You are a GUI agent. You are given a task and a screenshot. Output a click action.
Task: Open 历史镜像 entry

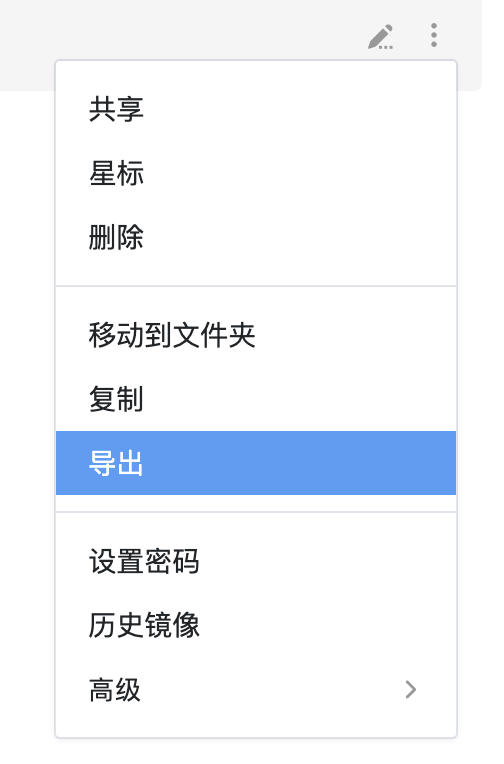[x=256, y=625]
